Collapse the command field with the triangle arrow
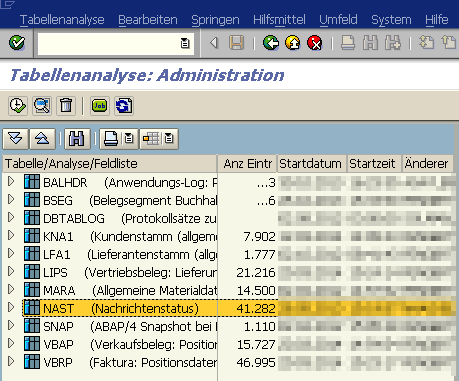The image size is (459, 381). (x=214, y=43)
